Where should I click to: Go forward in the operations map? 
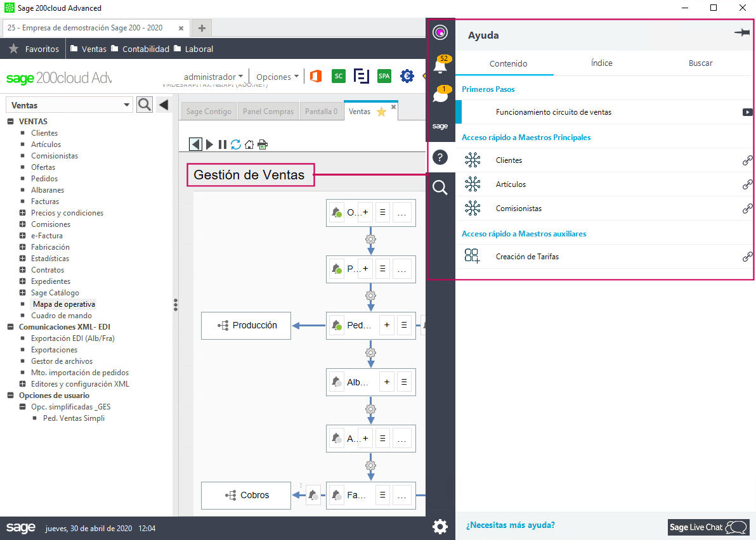(209, 144)
